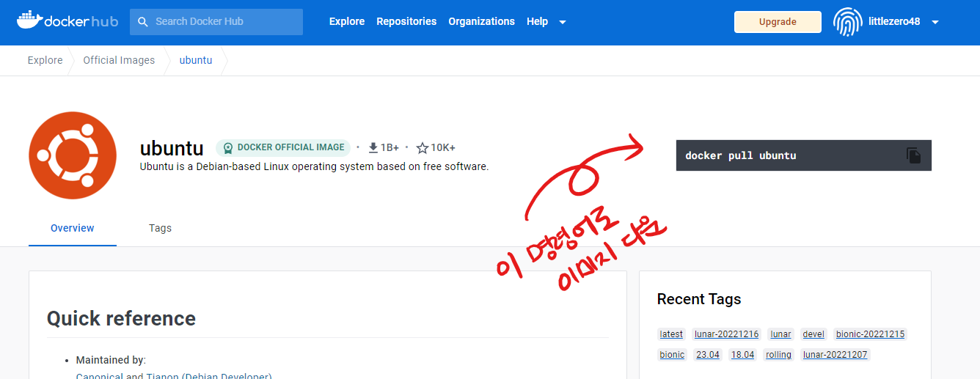Select the devel tag

[813, 334]
